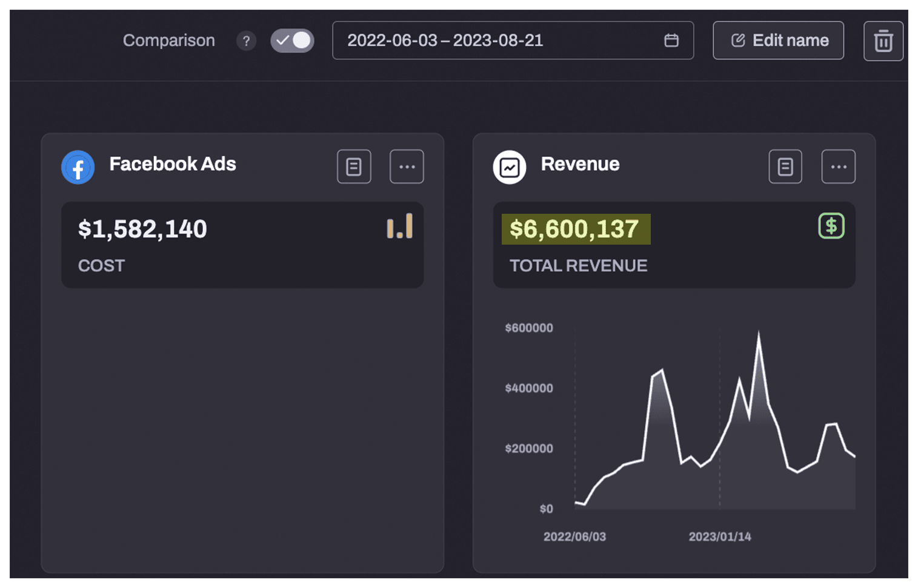Click the Facebook logo icon

click(78, 167)
